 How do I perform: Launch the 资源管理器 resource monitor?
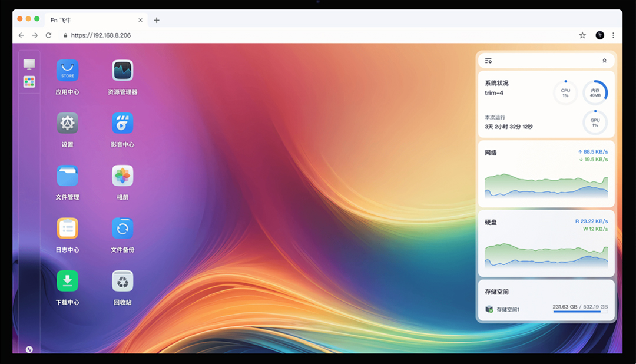click(122, 71)
